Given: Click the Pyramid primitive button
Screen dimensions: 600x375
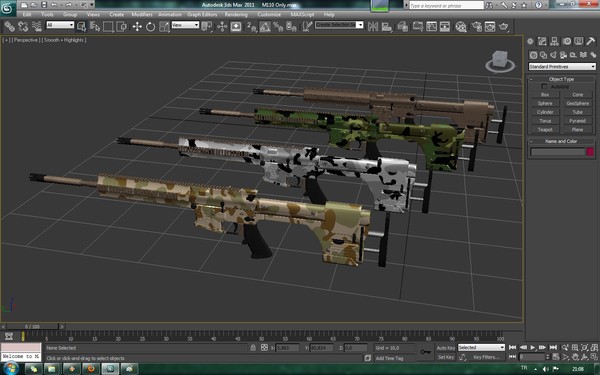Looking at the screenshot, I should tap(578, 121).
